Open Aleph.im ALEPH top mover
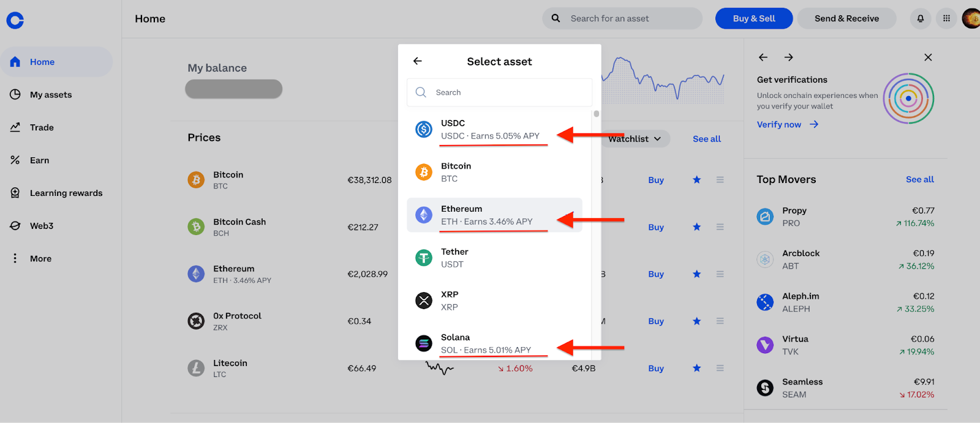 (x=845, y=302)
